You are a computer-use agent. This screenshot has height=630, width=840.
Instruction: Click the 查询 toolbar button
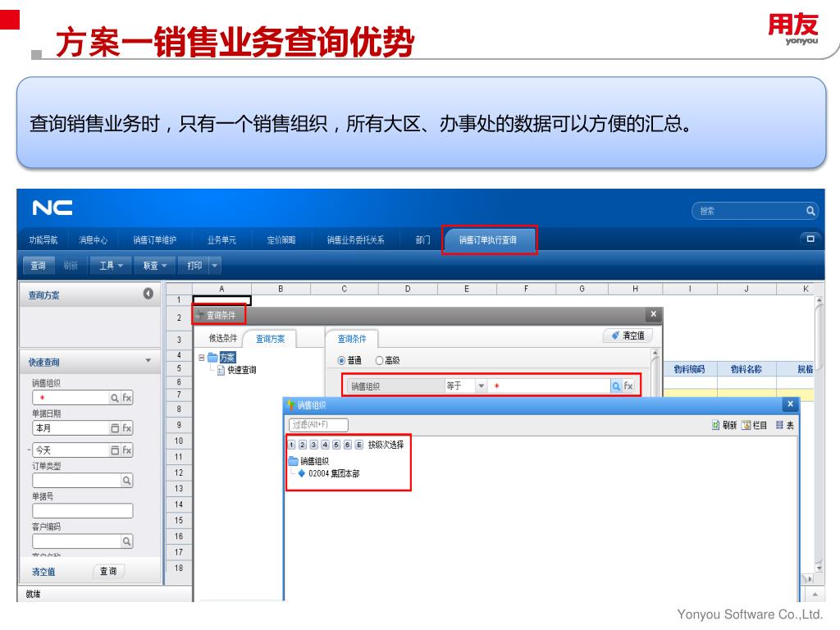point(38,265)
